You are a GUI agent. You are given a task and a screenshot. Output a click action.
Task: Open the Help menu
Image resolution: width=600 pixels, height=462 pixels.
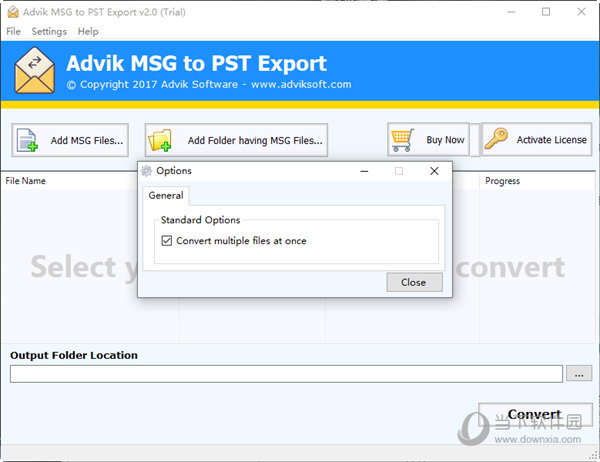[x=88, y=31]
